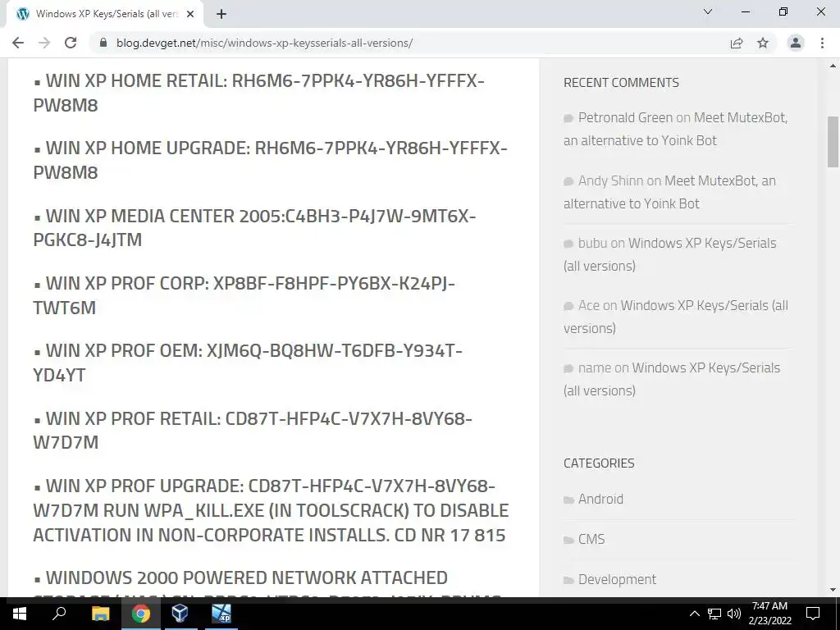
Task: Open the Andy Shinn commenter link
Action: 610,181
